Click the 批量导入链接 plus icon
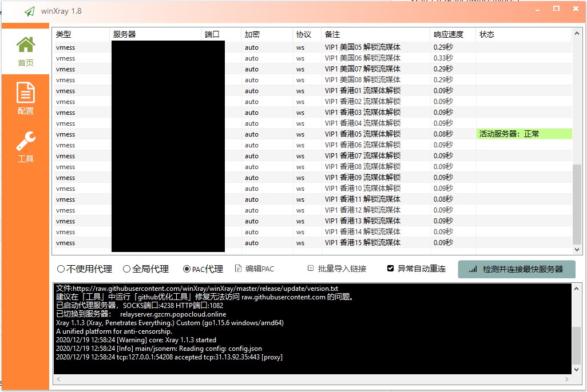 [x=311, y=268]
